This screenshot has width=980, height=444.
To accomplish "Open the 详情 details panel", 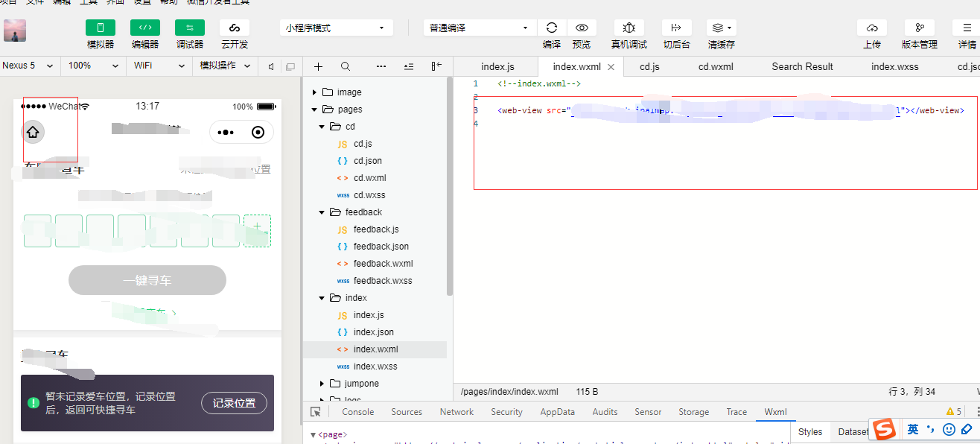I will (x=967, y=28).
